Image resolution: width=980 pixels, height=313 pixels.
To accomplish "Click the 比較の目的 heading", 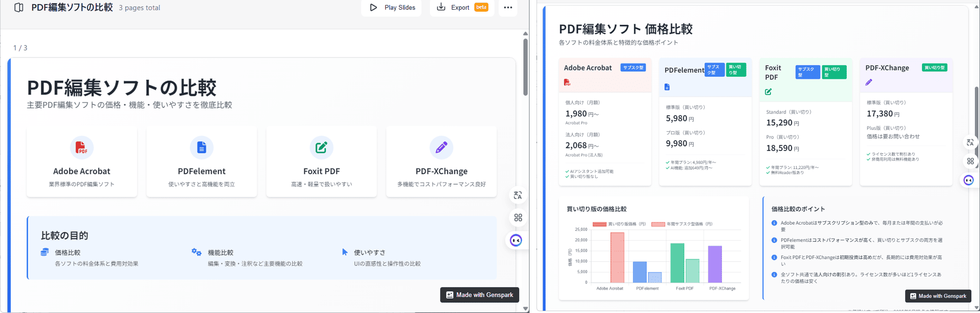I will coord(65,235).
